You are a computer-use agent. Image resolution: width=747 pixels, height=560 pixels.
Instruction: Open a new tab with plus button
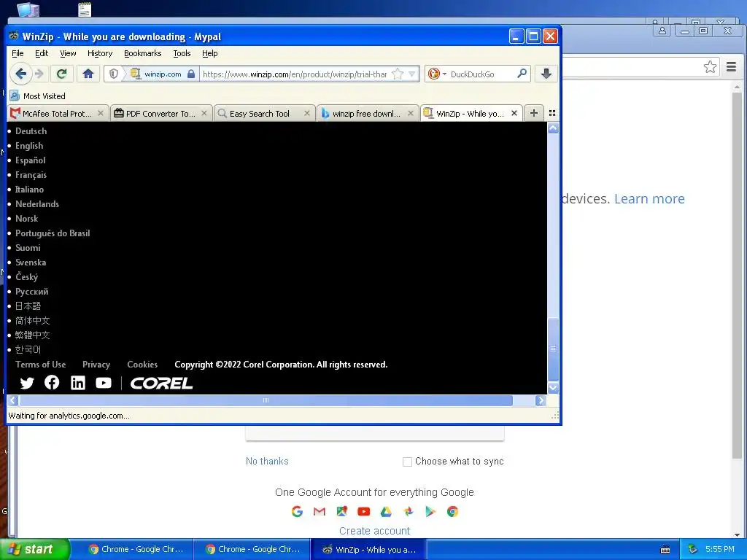(x=533, y=113)
